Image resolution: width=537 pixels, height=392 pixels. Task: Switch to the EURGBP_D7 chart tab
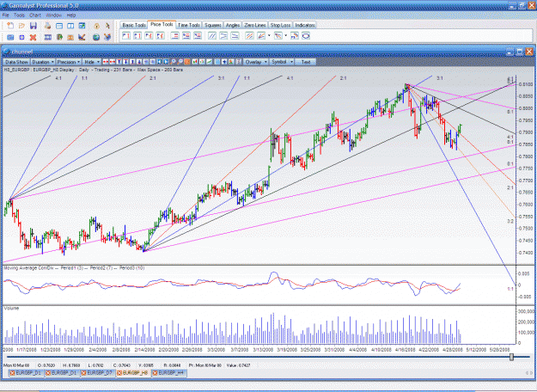pyautogui.click(x=98, y=373)
